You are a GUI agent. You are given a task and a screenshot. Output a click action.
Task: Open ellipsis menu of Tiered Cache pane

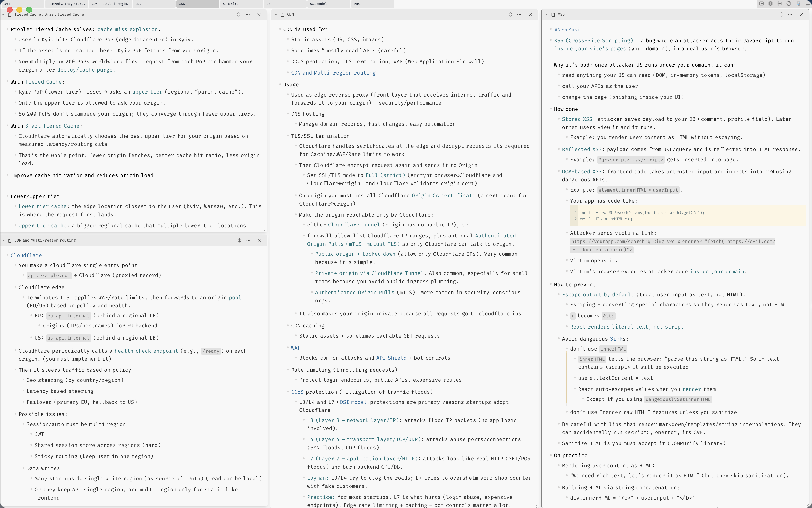[x=248, y=14]
